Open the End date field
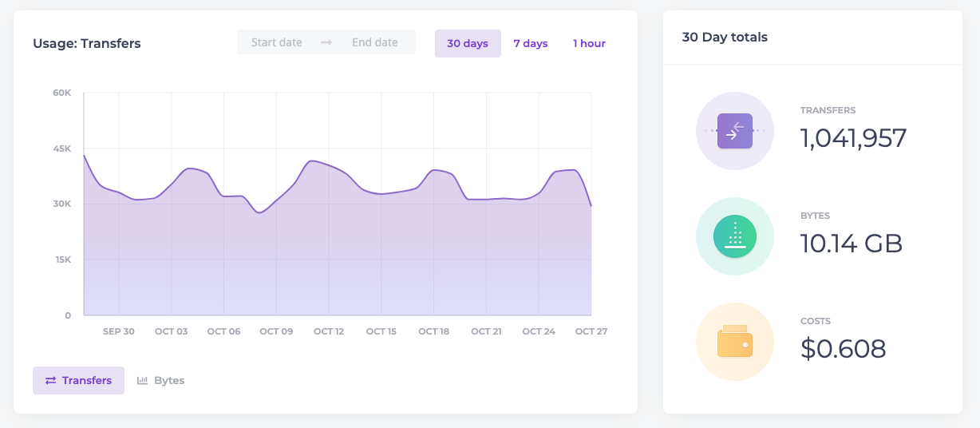Viewport: 980px width, 428px height. 375,42
